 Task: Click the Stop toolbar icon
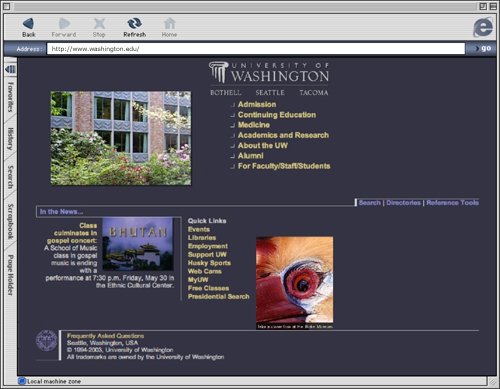99,23
